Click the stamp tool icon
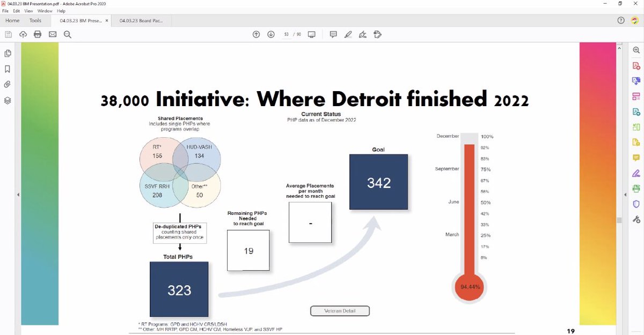644x335 pixels. pyautogui.click(x=377, y=34)
